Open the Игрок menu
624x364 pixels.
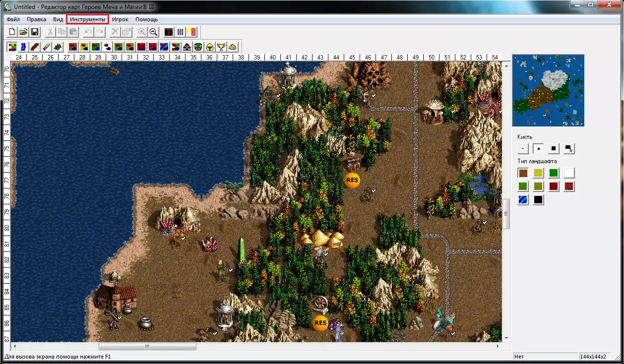[x=120, y=19]
